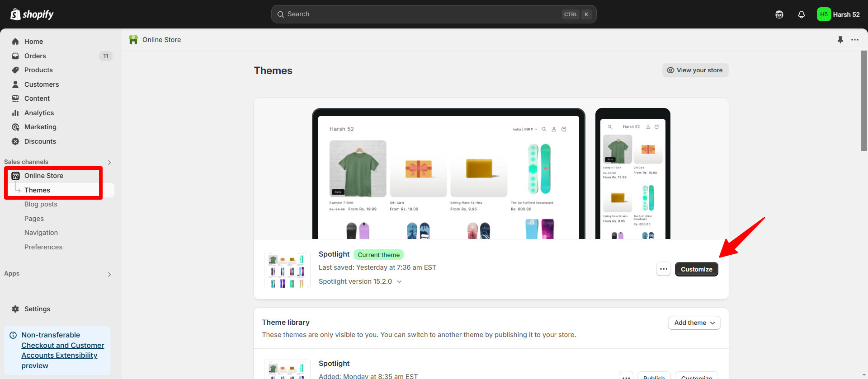Screen dimensions: 868x379
Task: Open the Harsh 52 account menu
Action: pyautogui.click(x=839, y=14)
